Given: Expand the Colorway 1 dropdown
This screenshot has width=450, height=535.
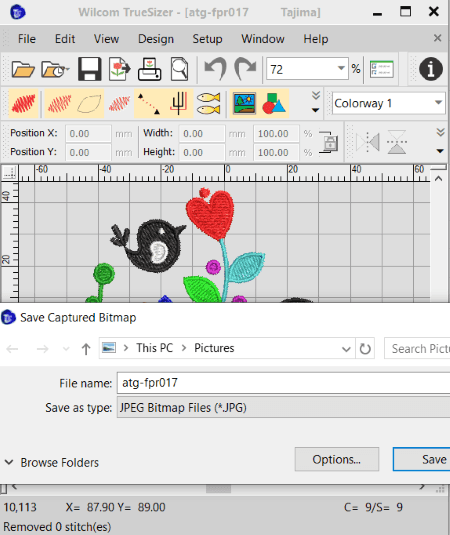Looking at the screenshot, I should pos(438,103).
